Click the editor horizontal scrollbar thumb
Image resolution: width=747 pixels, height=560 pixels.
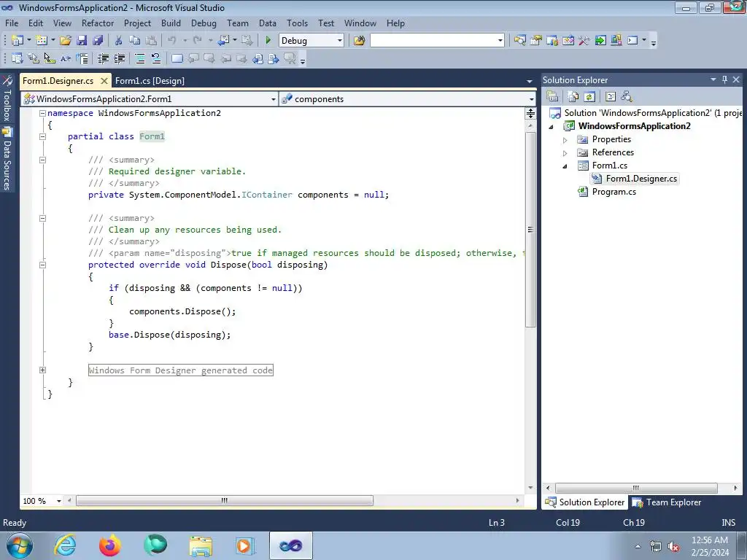pos(225,500)
